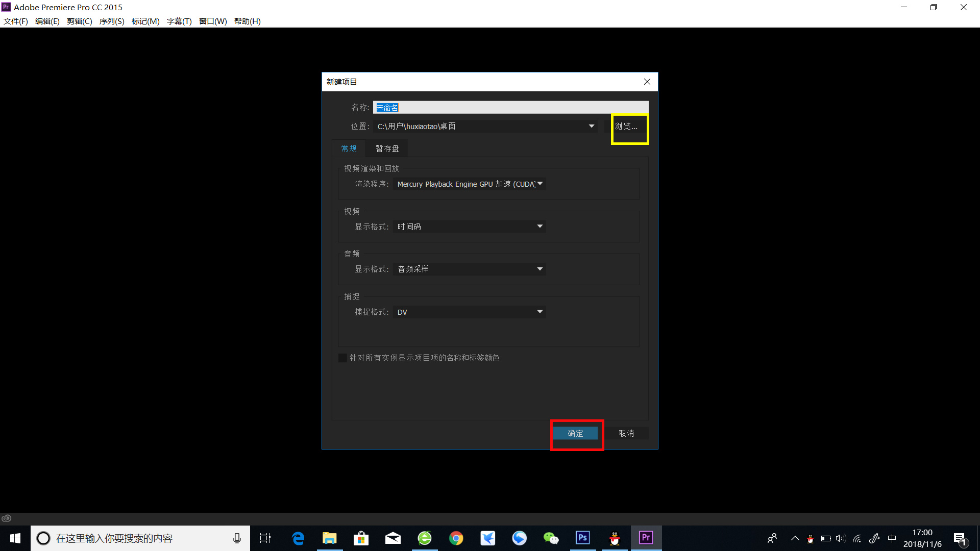Open the 编辑(E) edit menu
980x551 pixels.
47,21
